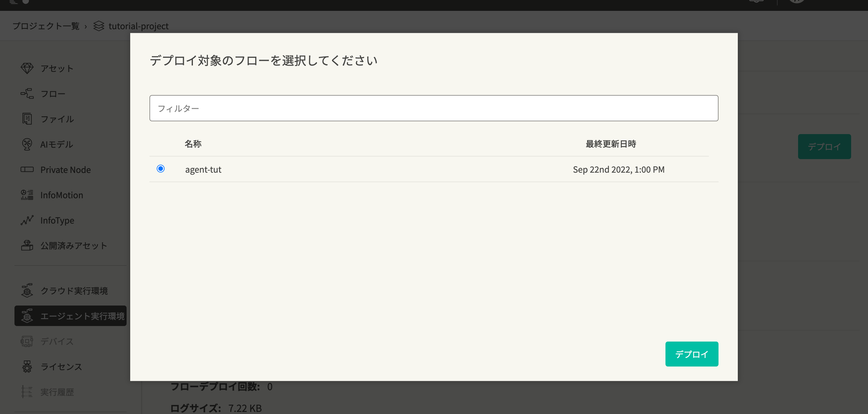
Task: Click the 最終更新日時 column header
Action: [x=611, y=144]
